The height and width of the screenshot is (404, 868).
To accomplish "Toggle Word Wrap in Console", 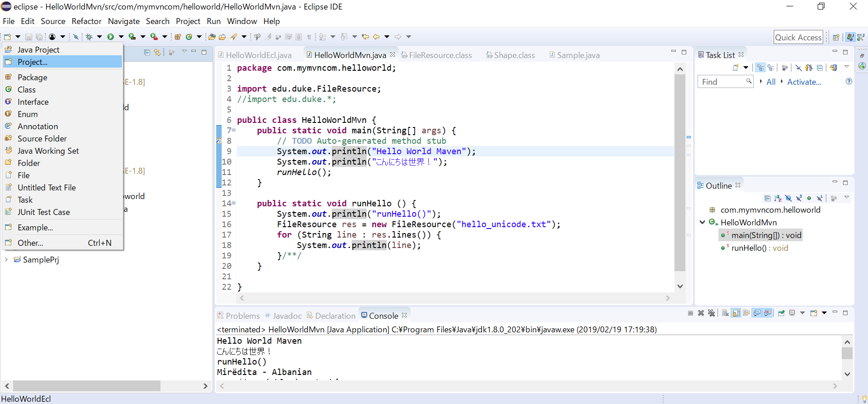I will (x=747, y=313).
